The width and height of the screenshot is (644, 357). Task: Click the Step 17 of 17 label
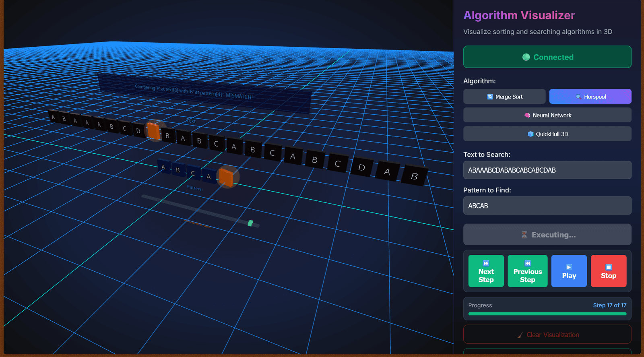click(610, 305)
